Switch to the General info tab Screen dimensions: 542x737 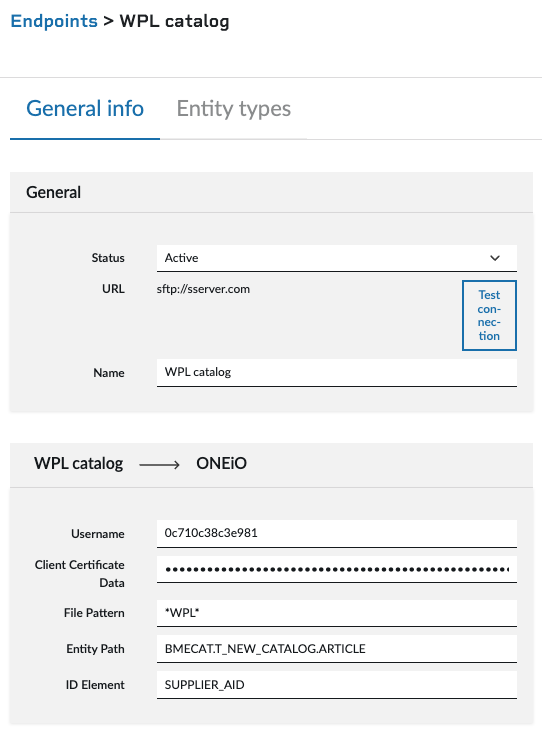(x=85, y=109)
